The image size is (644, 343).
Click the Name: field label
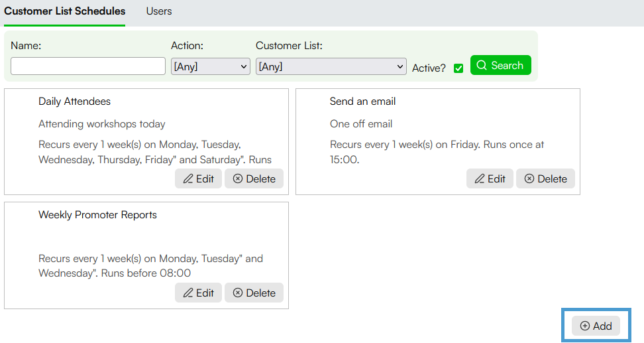26,46
